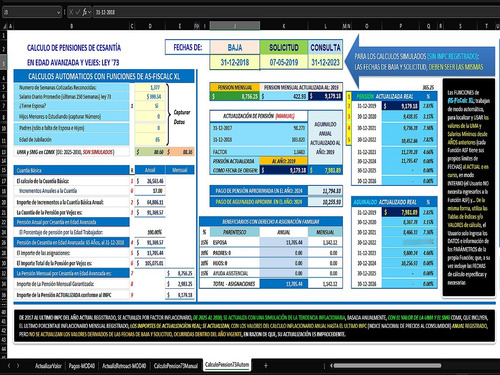Click the Select All corner triangle
500x375 pixels.
tap(4, 26)
